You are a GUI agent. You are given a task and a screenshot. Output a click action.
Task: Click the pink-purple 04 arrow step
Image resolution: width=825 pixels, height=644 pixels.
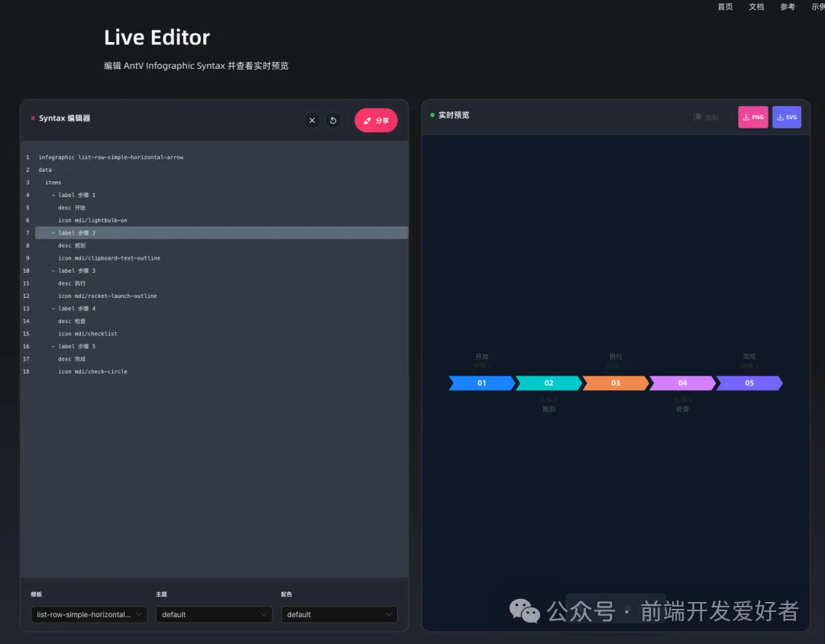tap(682, 383)
